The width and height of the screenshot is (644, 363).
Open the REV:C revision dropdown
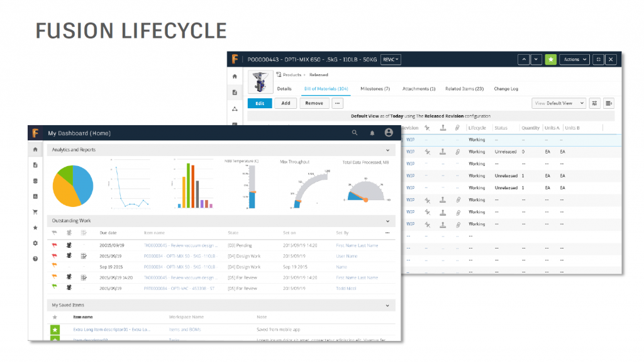[x=391, y=60]
